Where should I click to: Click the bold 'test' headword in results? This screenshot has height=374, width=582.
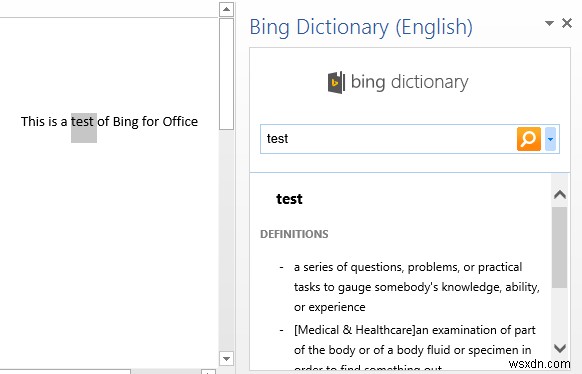(x=289, y=199)
